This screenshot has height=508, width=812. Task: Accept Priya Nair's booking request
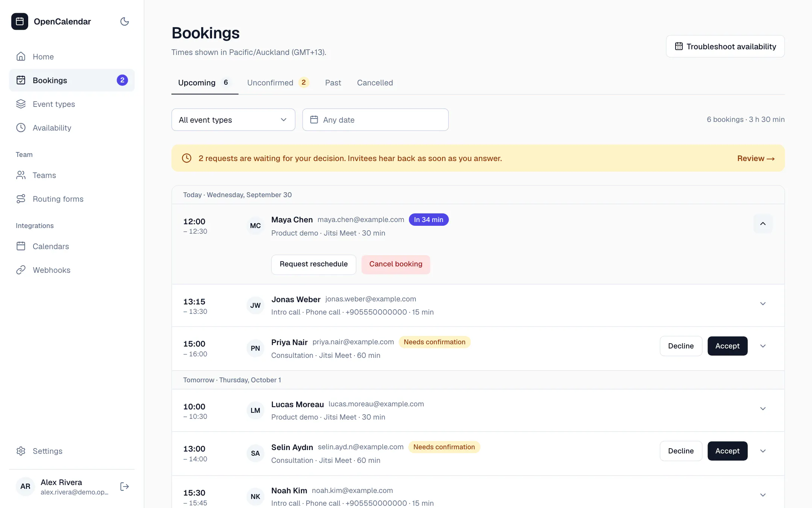pyautogui.click(x=727, y=346)
